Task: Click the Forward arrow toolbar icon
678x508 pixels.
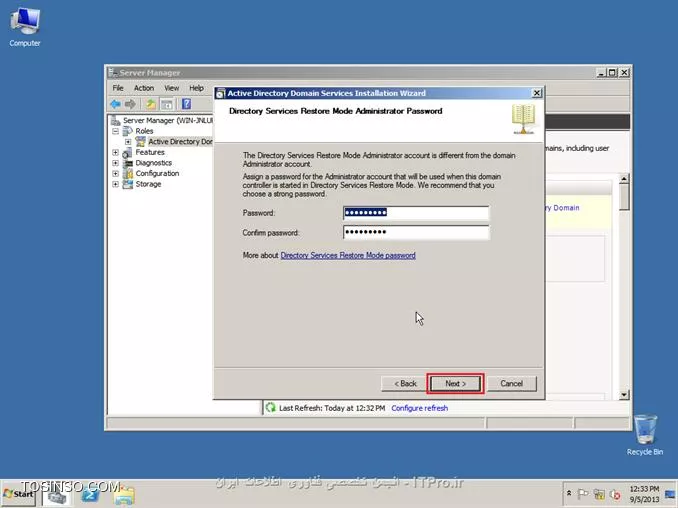Action: pos(130,104)
